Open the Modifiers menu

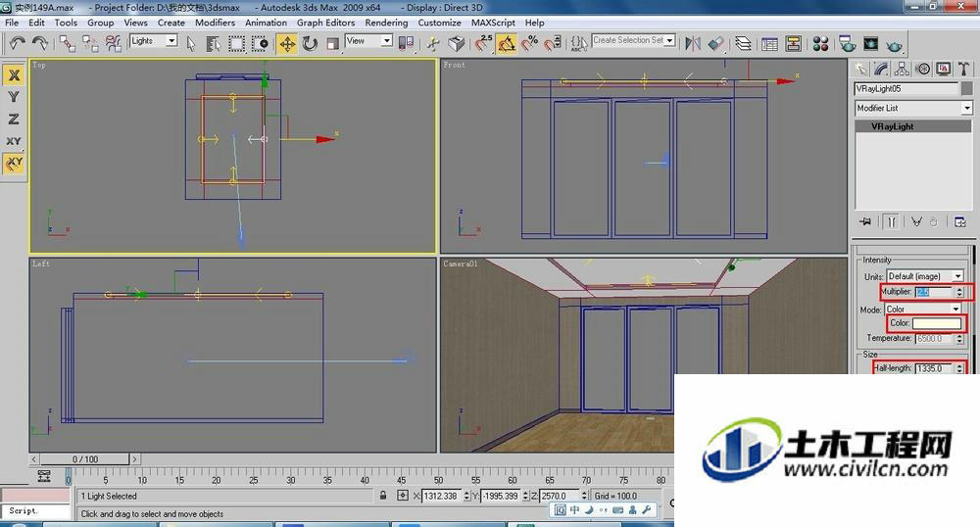(215, 23)
